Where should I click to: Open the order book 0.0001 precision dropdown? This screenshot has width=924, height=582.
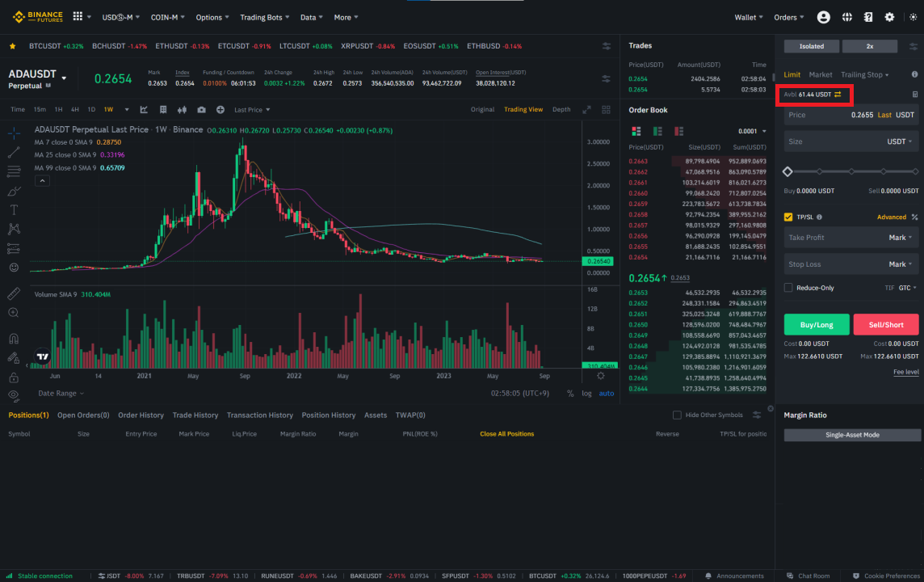(x=752, y=131)
